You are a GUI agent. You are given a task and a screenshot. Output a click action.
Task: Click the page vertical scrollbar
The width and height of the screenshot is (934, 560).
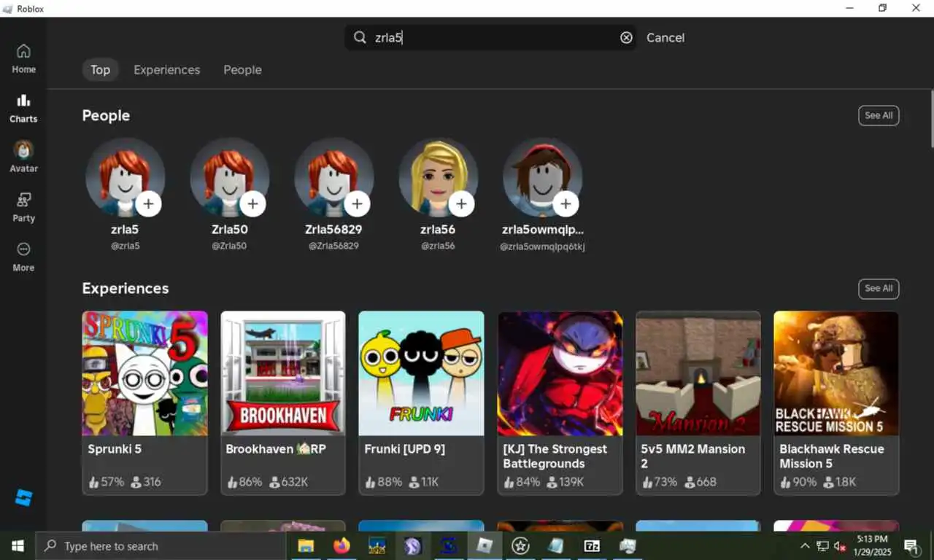click(x=931, y=120)
